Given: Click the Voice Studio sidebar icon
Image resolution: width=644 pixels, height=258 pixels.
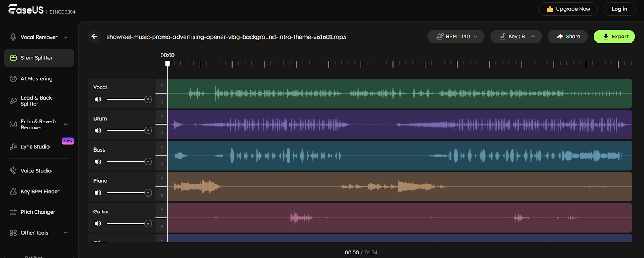Looking at the screenshot, I should click(x=13, y=171).
